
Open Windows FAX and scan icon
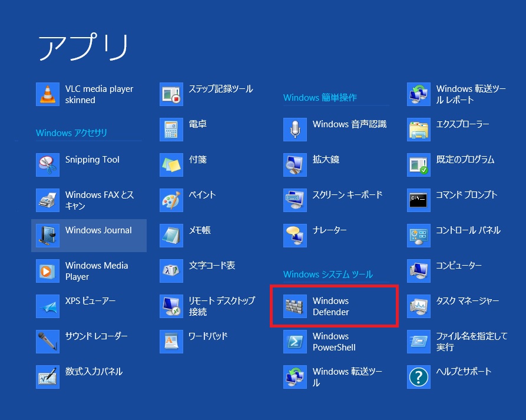click(x=48, y=200)
